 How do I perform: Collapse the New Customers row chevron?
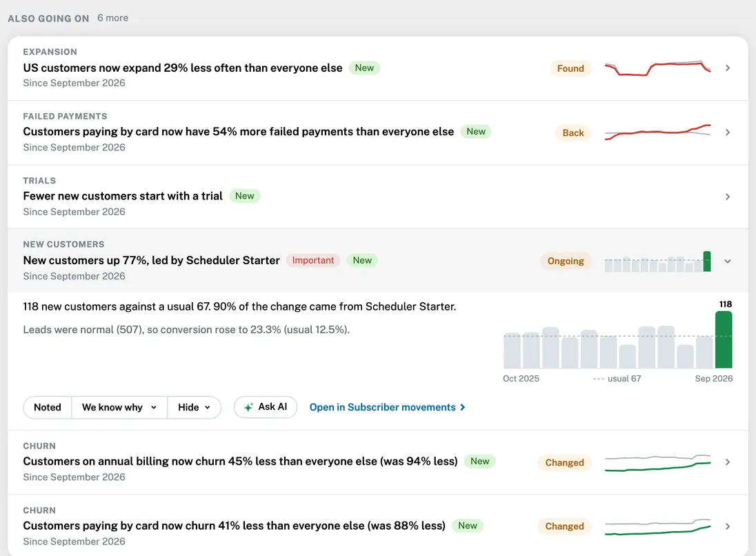728,261
